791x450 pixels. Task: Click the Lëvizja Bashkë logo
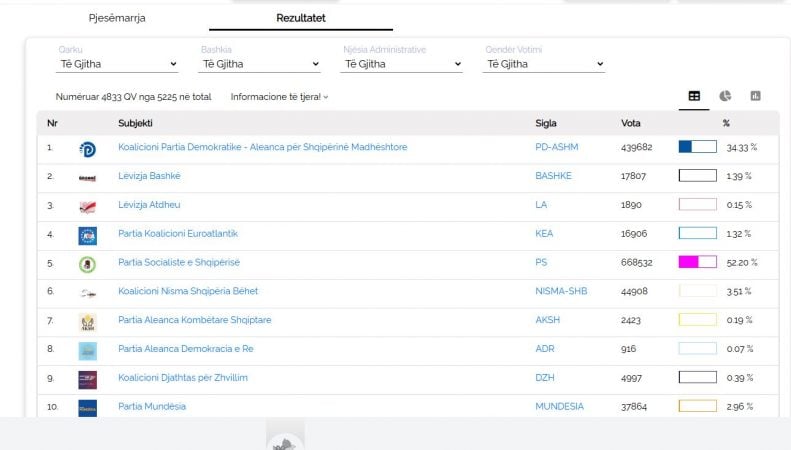[x=87, y=178]
